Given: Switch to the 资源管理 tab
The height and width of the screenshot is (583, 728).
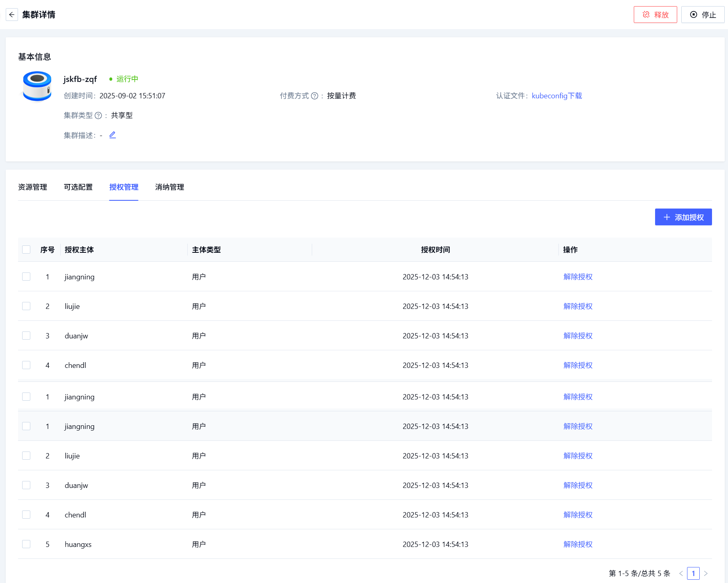Looking at the screenshot, I should pos(32,187).
